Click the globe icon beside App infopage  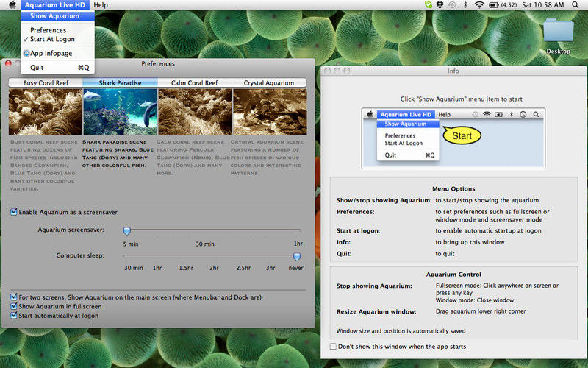(x=26, y=53)
